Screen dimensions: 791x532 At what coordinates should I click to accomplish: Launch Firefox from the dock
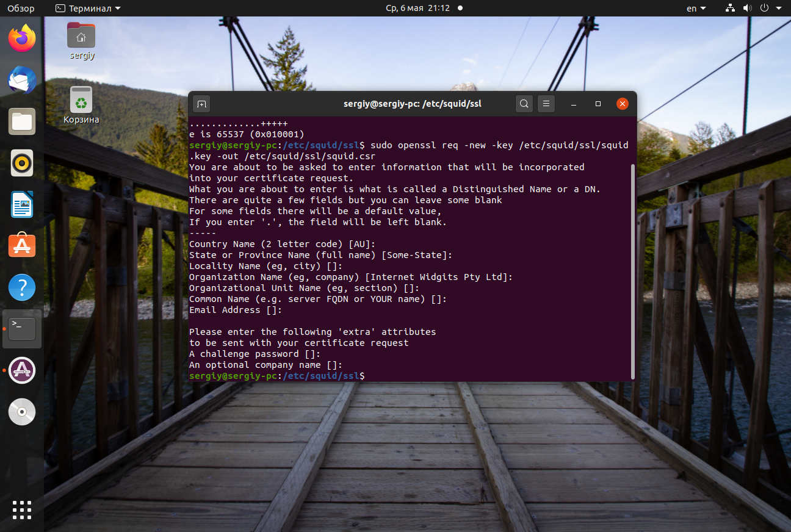pyautogui.click(x=22, y=39)
